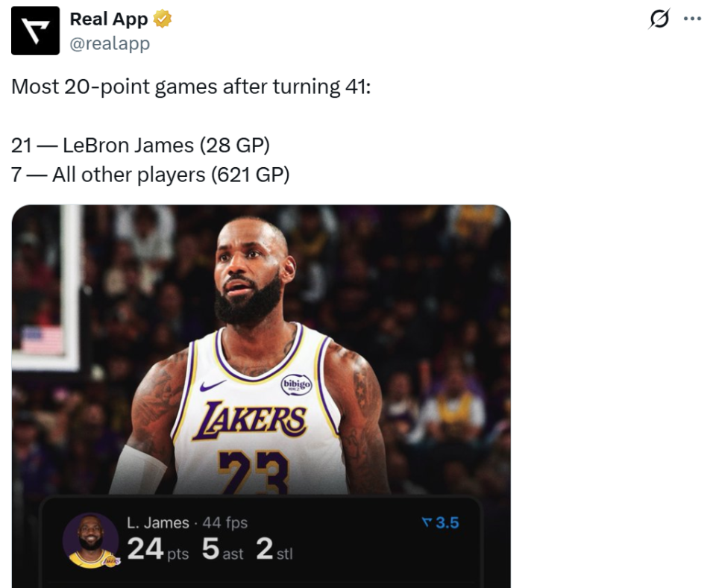Click LeBron's face in the photo

(x=249, y=272)
